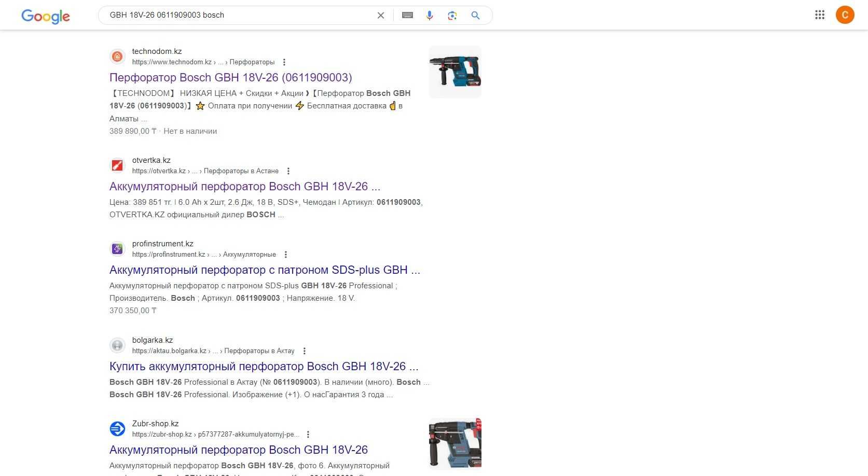
Task: Search by image using the Lens icon
Action: click(452, 16)
